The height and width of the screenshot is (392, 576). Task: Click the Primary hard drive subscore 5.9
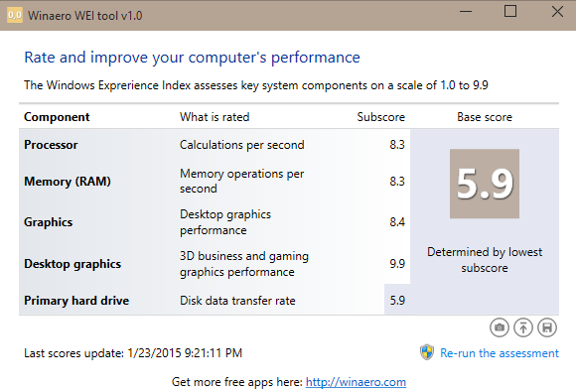(397, 301)
